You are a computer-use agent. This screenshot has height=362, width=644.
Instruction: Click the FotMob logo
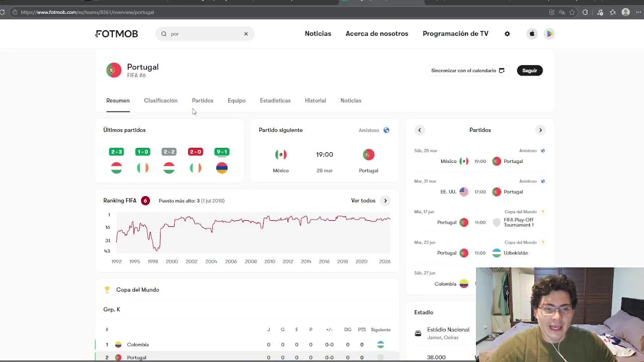point(117,34)
